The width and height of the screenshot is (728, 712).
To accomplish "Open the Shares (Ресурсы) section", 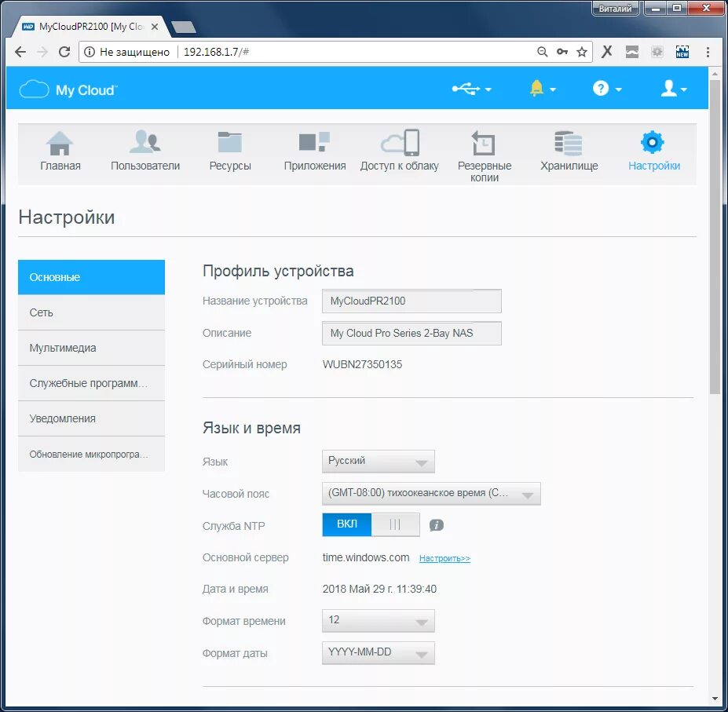I will coord(230,151).
